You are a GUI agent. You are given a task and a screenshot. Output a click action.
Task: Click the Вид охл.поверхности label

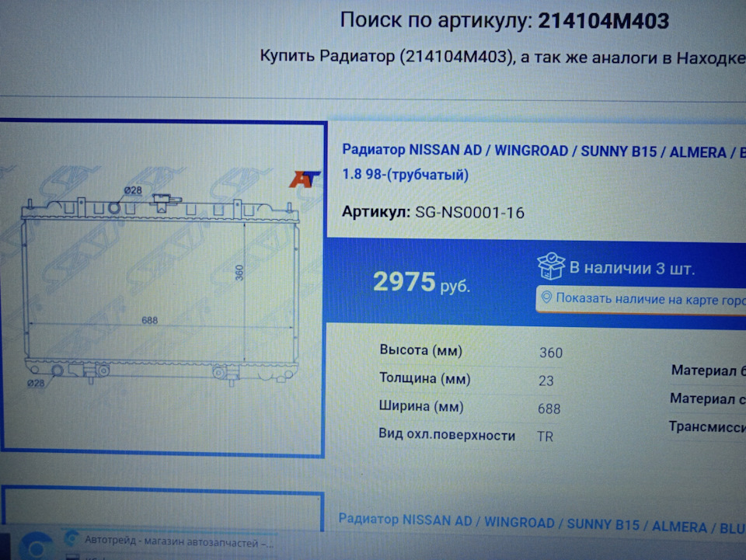pyautogui.click(x=447, y=435)
